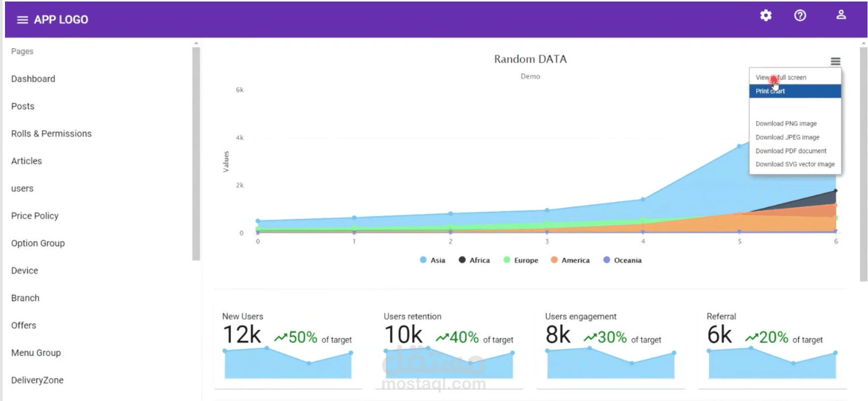Open Rolls & Permissions page
Viewport: 868px width, 401px height.
(x=51, y=134)
